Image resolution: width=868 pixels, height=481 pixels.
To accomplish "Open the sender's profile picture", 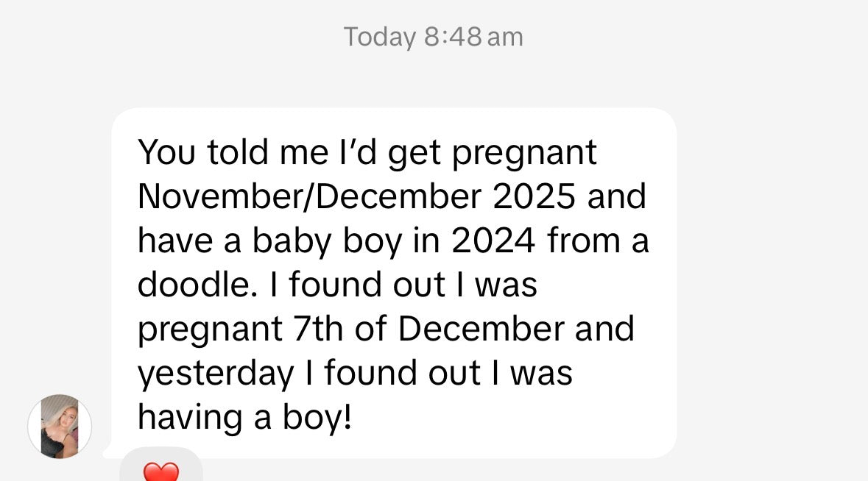I will coord(60,427).
